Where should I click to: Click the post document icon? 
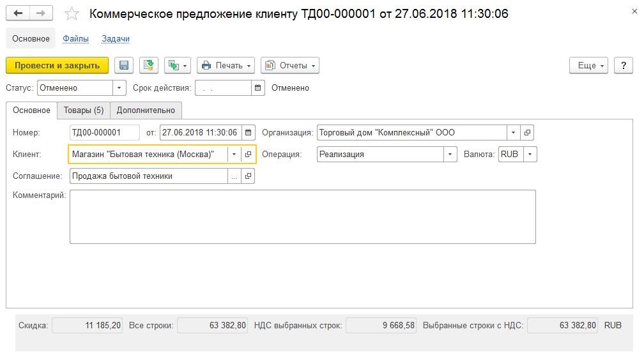149,65
